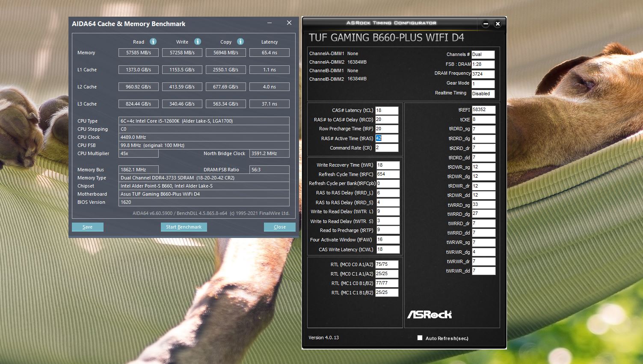Viewport: 643px width, 364px height.
Task: Select the RTL (MC0 C1 A1/A2) field
Action: point(387,274)
